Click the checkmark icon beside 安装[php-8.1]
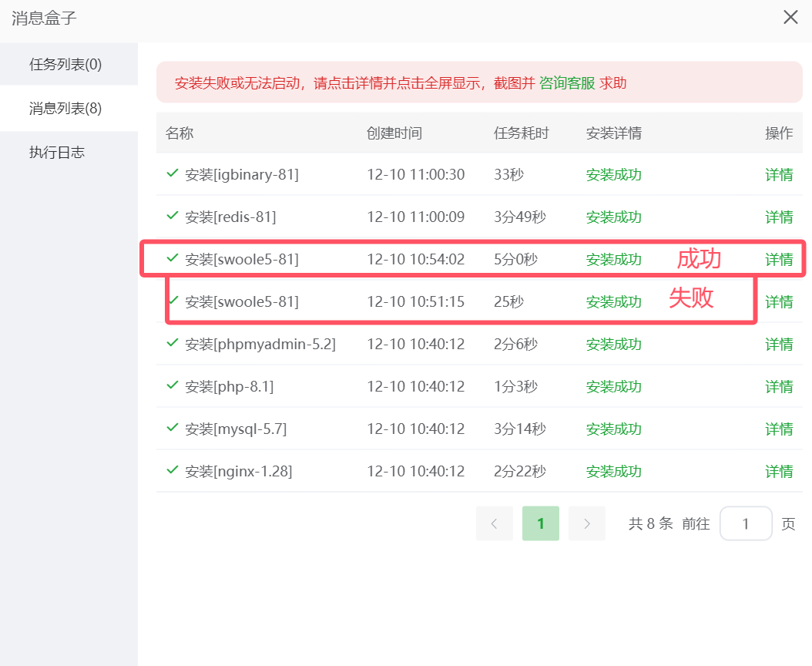 pyautogui.click(x=171, y=386)
